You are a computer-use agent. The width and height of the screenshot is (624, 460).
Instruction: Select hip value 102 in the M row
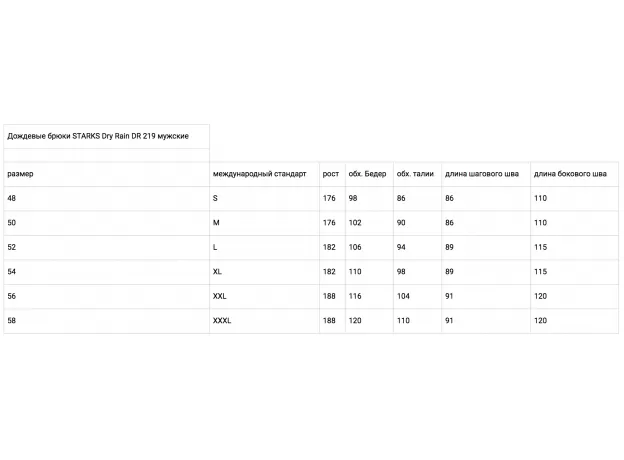(x=354, y=222)
